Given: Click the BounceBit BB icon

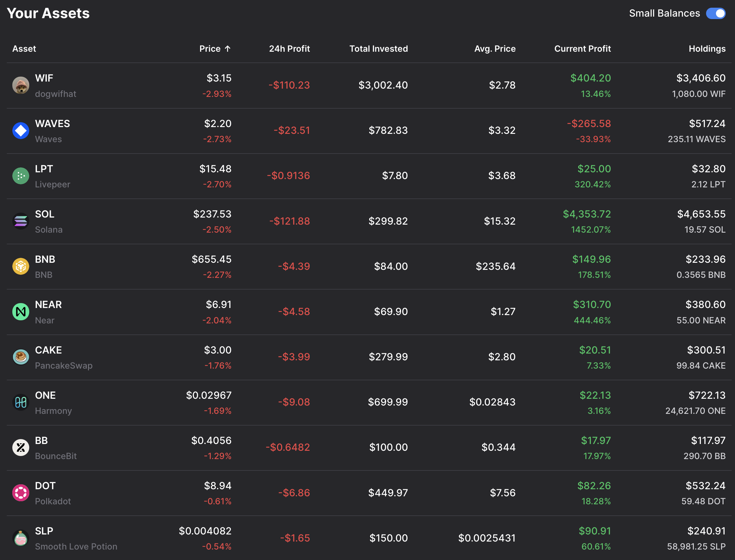Looking at the screenshot, I should (21, 447).
